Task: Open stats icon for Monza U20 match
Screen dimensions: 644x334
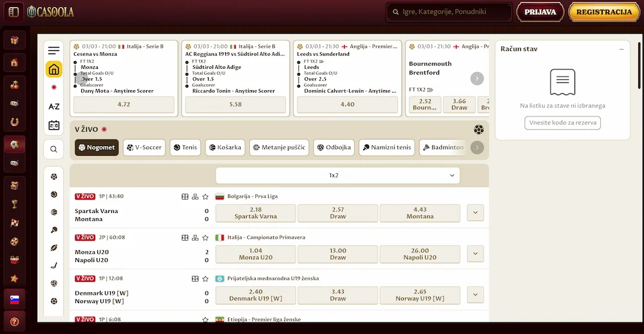Action: (195, 237)
